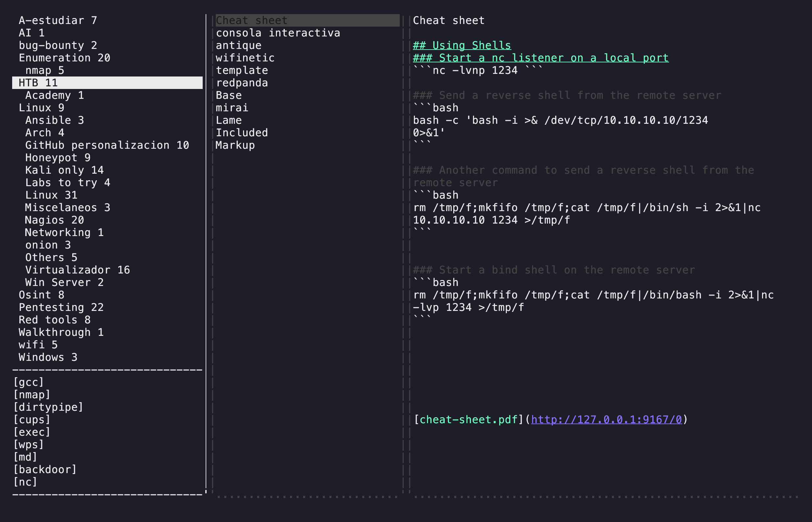
Task: Open the cheat-sheet.pdf attachment link
Action: (x=468, y=420)
